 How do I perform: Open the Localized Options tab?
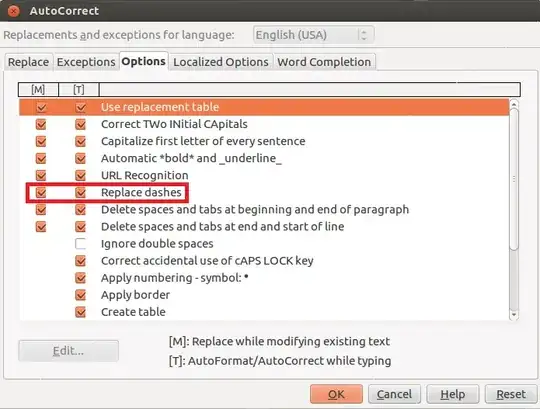221,62
